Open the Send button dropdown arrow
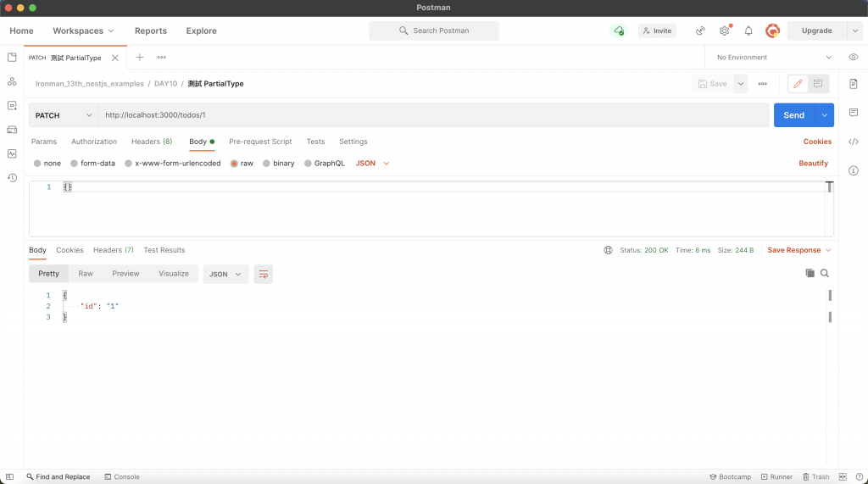The image size is (868, 484). pos(824,115)
